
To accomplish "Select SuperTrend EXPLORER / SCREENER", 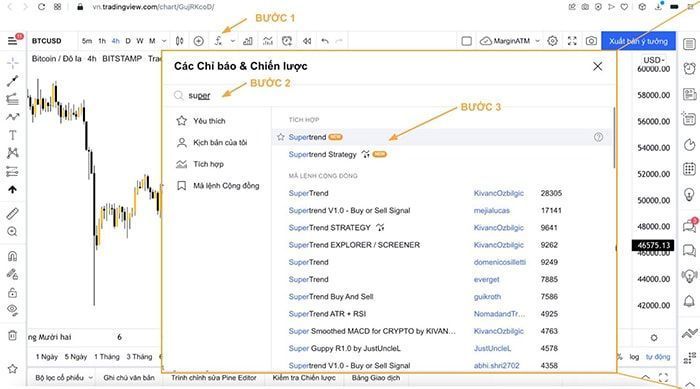I will [x=354, y=245].
